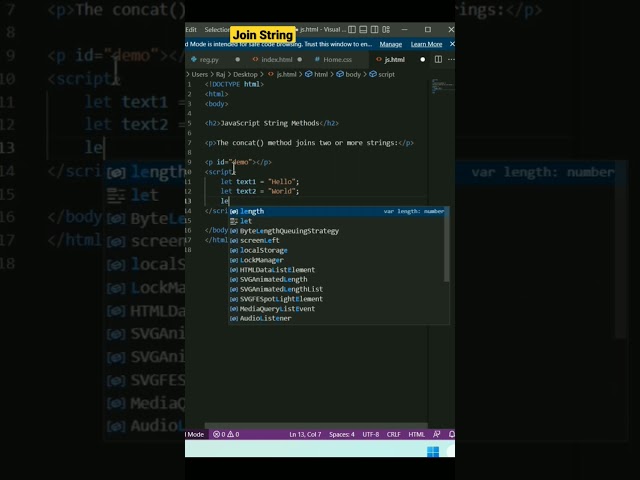The width and height of the screenshot is (640, 480).
Task: Choose LockManager suggestion
Action: (338, 260)
